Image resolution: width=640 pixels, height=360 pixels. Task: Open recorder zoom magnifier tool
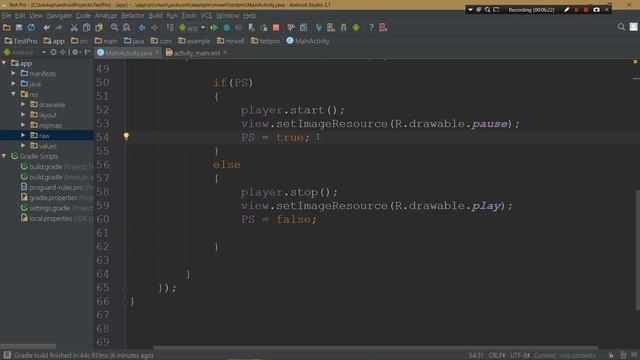click(487, 9)
